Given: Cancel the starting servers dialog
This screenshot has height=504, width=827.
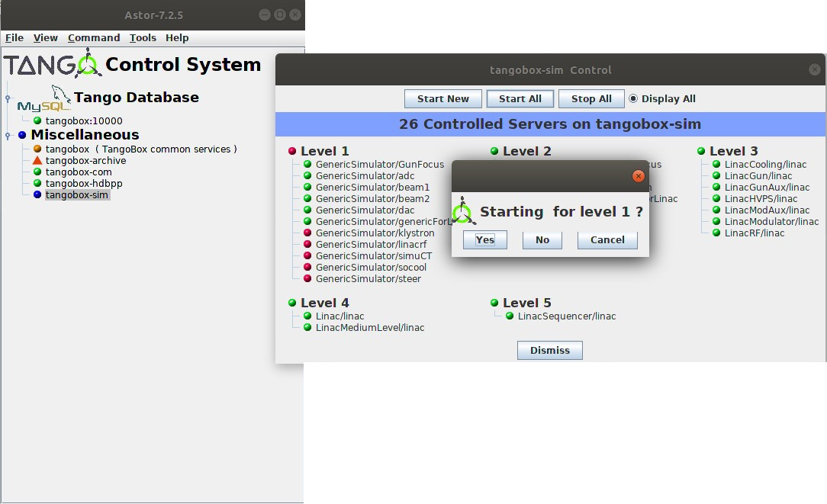Looking at the screenshot, I should tap(607, 240).
